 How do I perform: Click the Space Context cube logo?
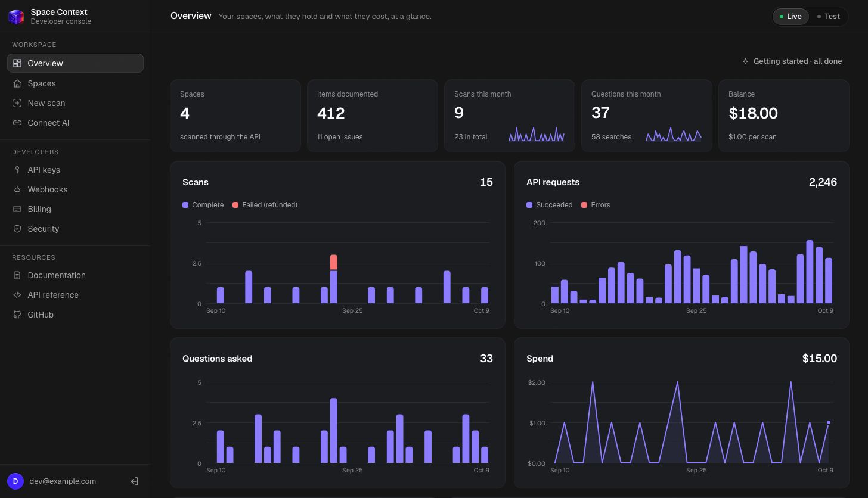tap(16, 17)
